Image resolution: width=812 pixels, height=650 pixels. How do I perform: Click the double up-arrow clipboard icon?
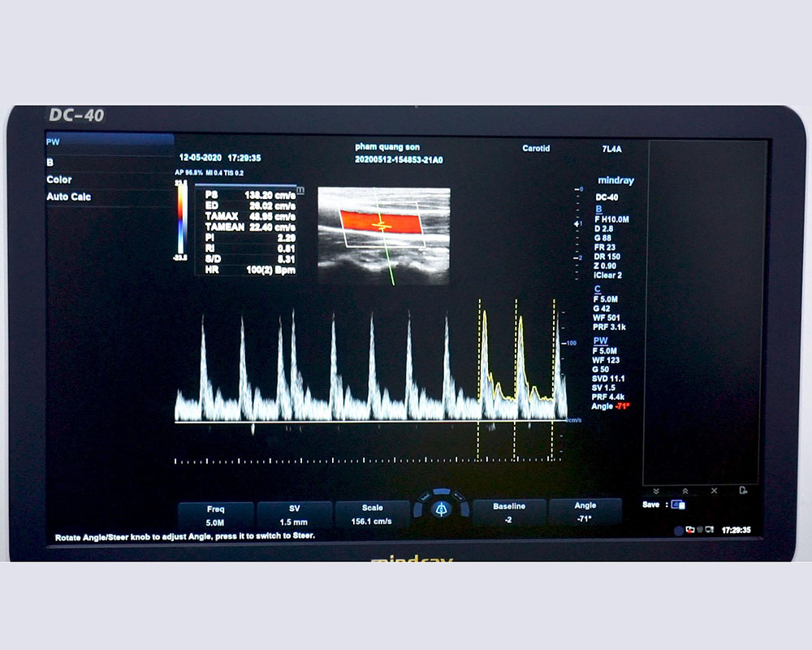click(x=685, y=491)
